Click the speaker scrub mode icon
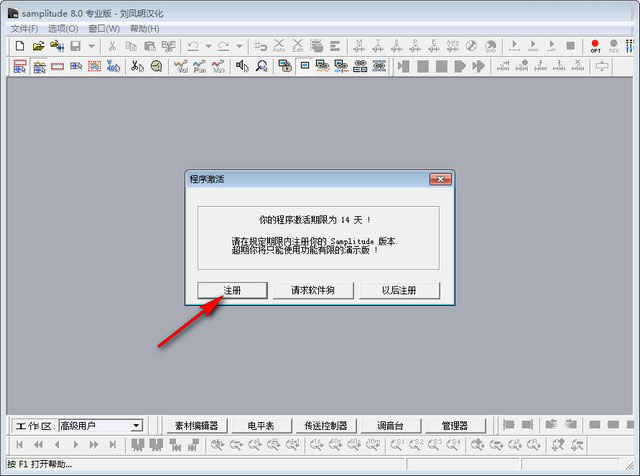The height and width of the screenshot is (476, 640). [x=242, y=66]
